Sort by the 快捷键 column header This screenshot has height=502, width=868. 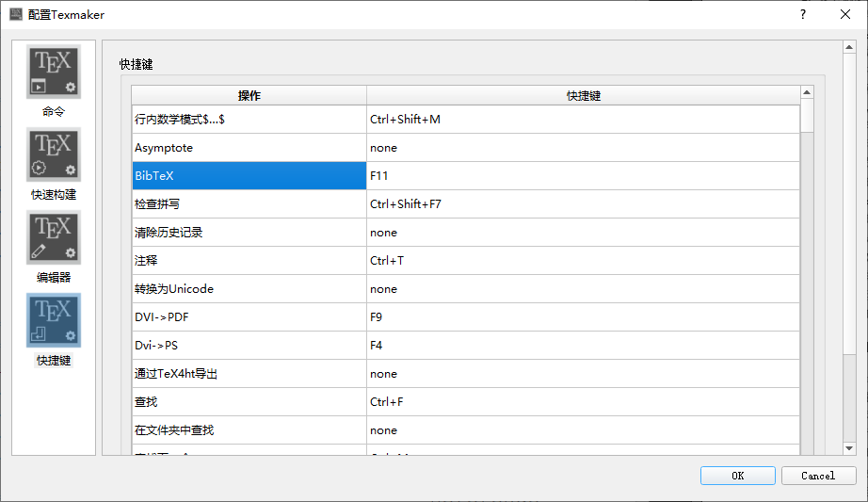[584, 95]
